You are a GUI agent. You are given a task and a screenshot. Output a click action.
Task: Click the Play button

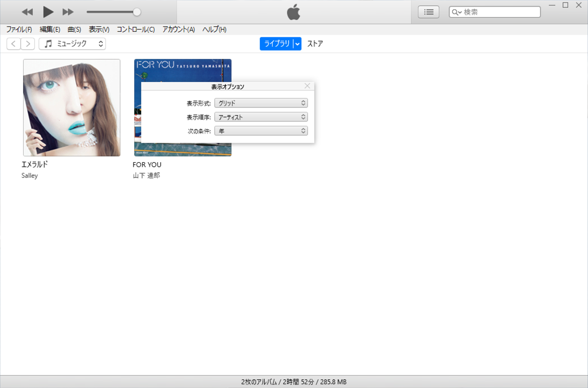click(x=48, y=12)
